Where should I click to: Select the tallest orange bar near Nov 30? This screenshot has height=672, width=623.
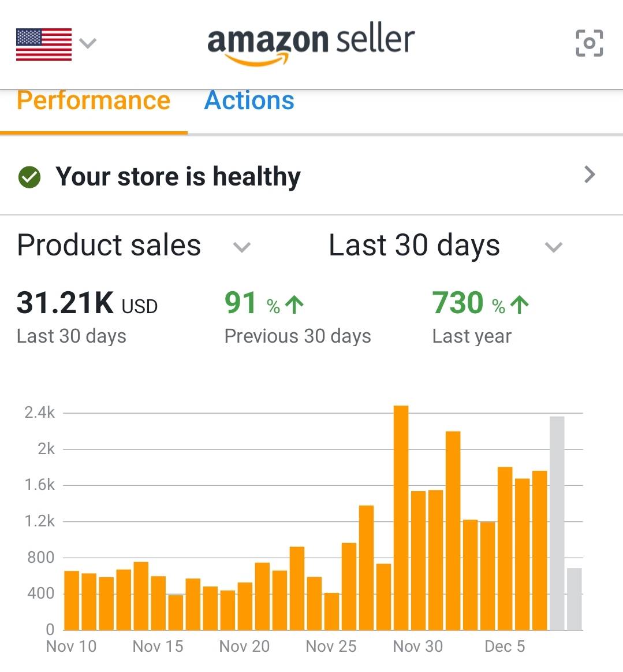pyautogui.click(x=401, y=518)
